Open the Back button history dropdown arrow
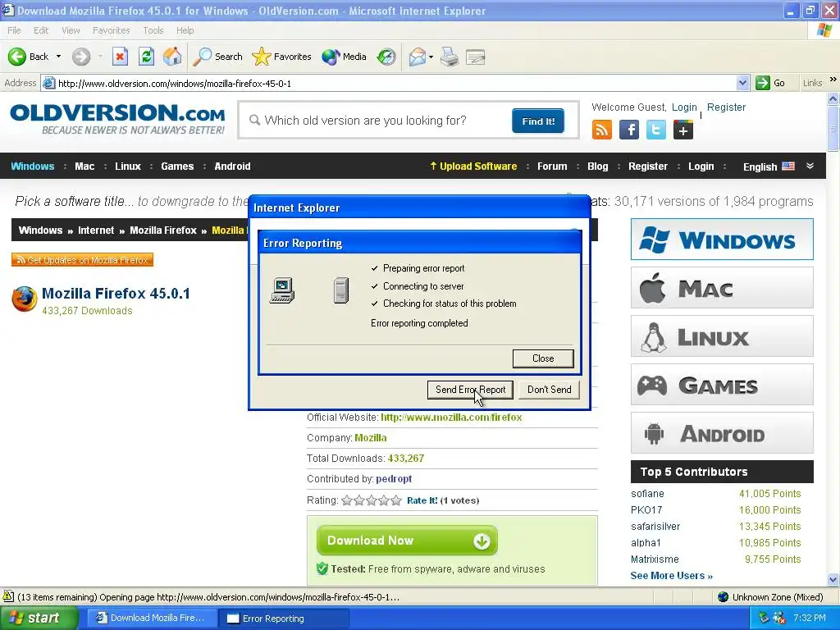Viewport: 840px width, 630px height. pyautogui.click(x=58, y=57)
